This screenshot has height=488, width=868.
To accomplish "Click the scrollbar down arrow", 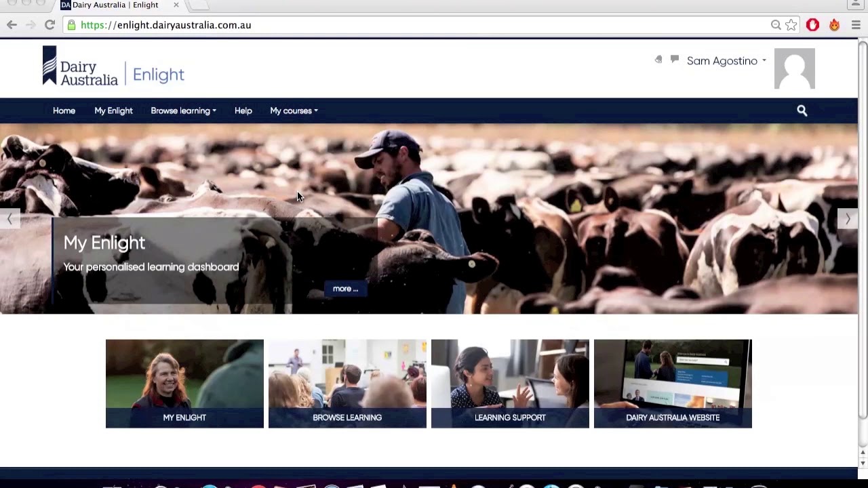I will pos(863,463).
